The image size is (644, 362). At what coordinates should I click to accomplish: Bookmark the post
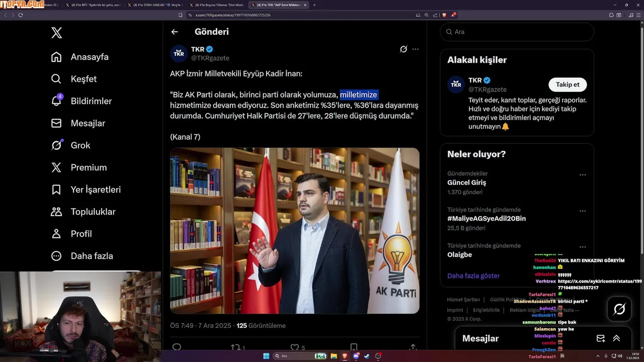[x=354, y=347]
